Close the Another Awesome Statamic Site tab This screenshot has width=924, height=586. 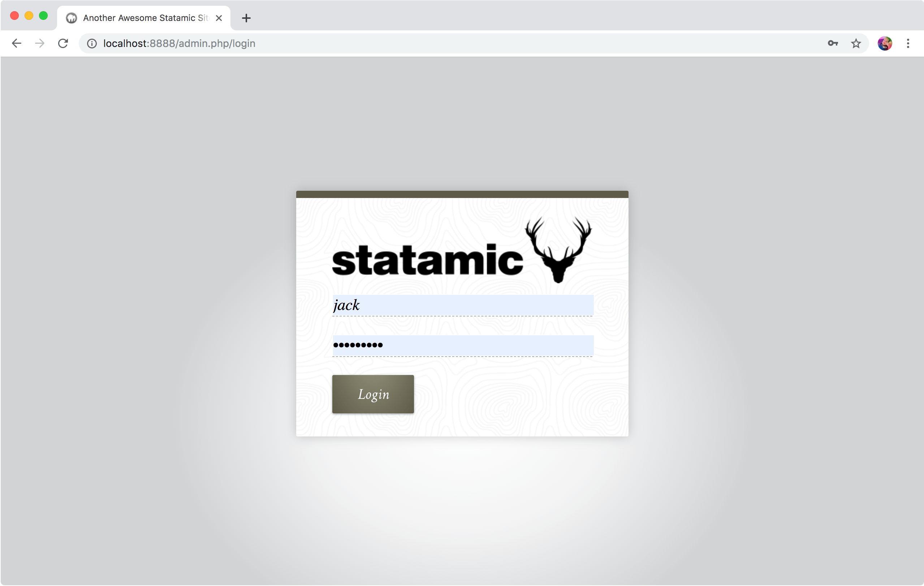pyautogui.click(x=219, y=18)
